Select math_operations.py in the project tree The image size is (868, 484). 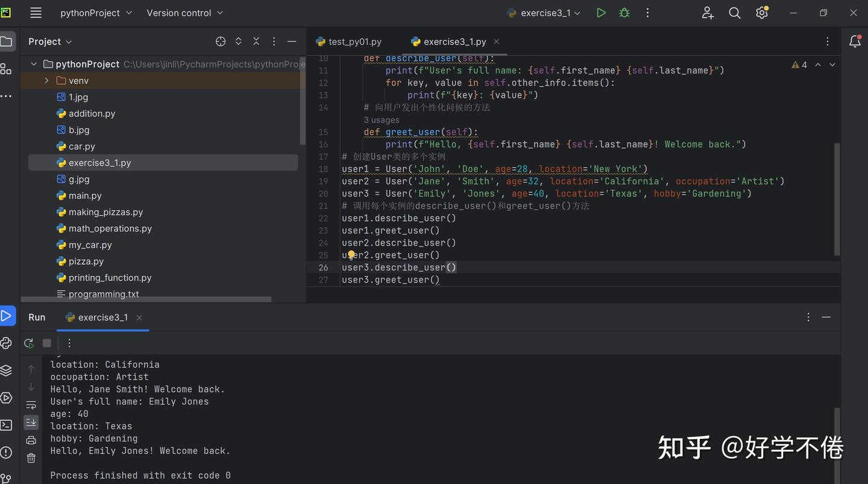(x=104, y=228)
